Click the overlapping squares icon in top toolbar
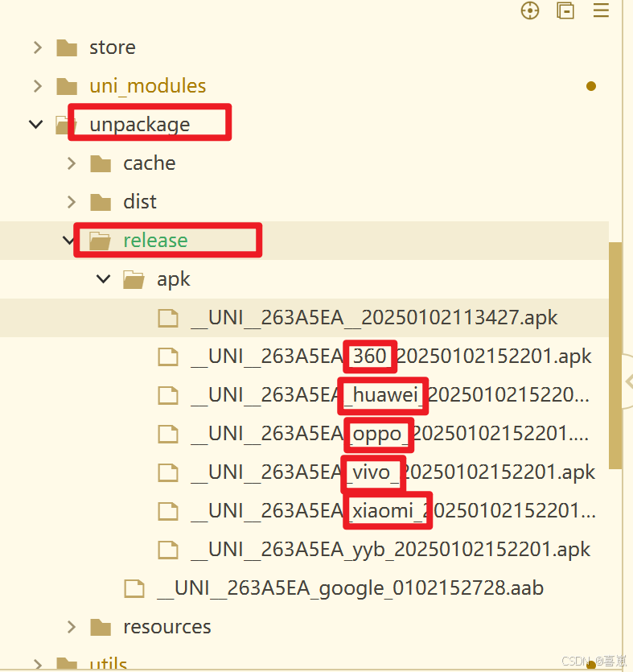 pyautogui.click(x=565, y=11)
